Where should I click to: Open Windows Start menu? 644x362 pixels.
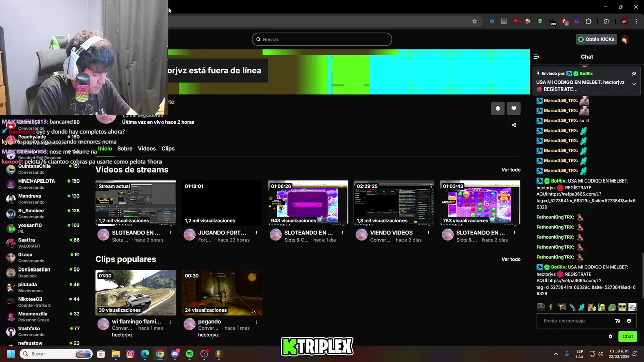(11, 354)
